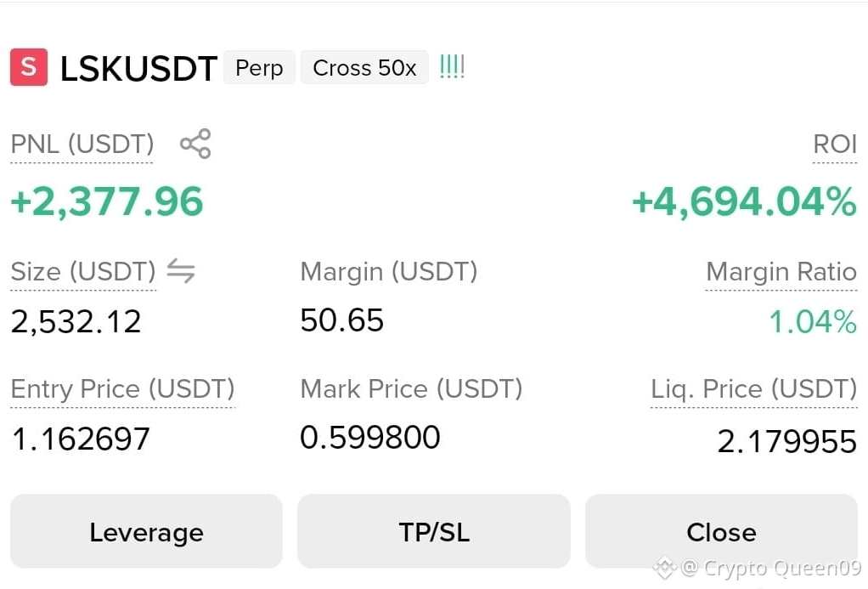Tap the green ADL indicator bars

click(452, 66)
